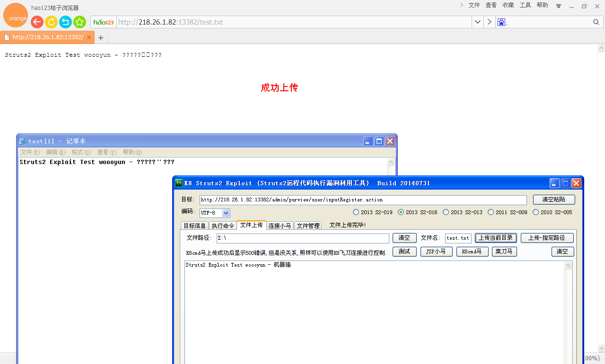Click the browser search box
605x364 pixels.
coord(549,22)
